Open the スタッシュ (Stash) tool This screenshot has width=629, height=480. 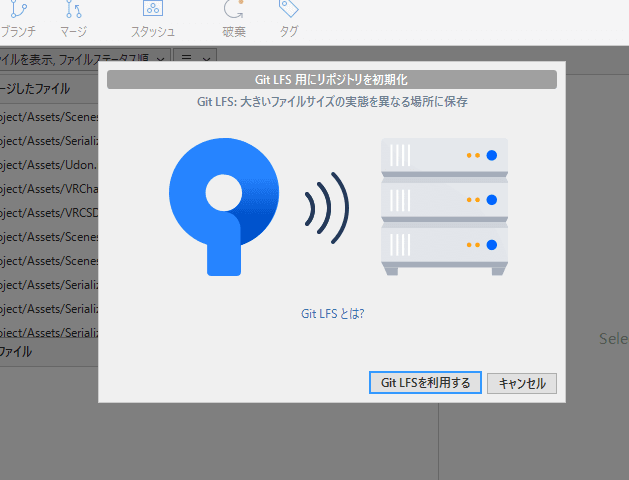coord(153,12)
